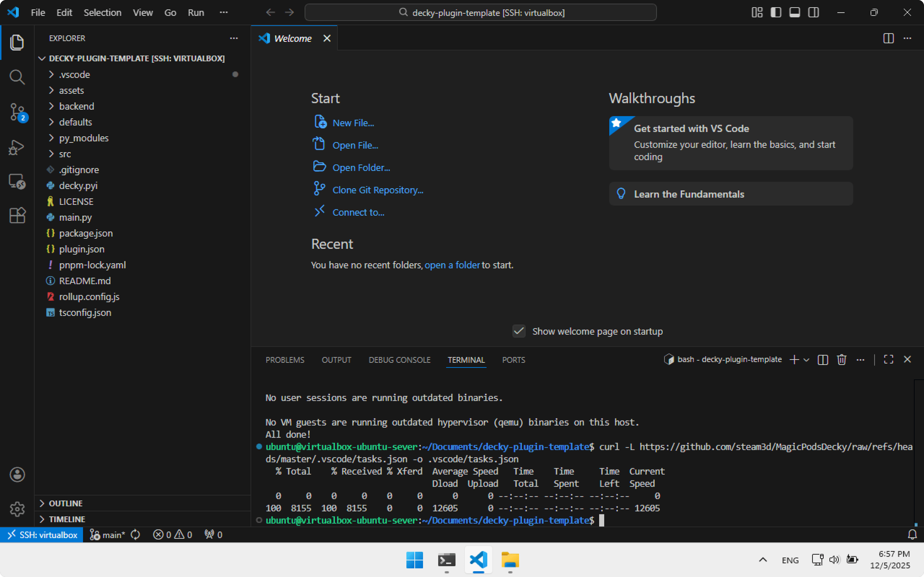Kill terminal with trash icon
Viewport: 924px width, 577px height.
(x=842, y=360)
